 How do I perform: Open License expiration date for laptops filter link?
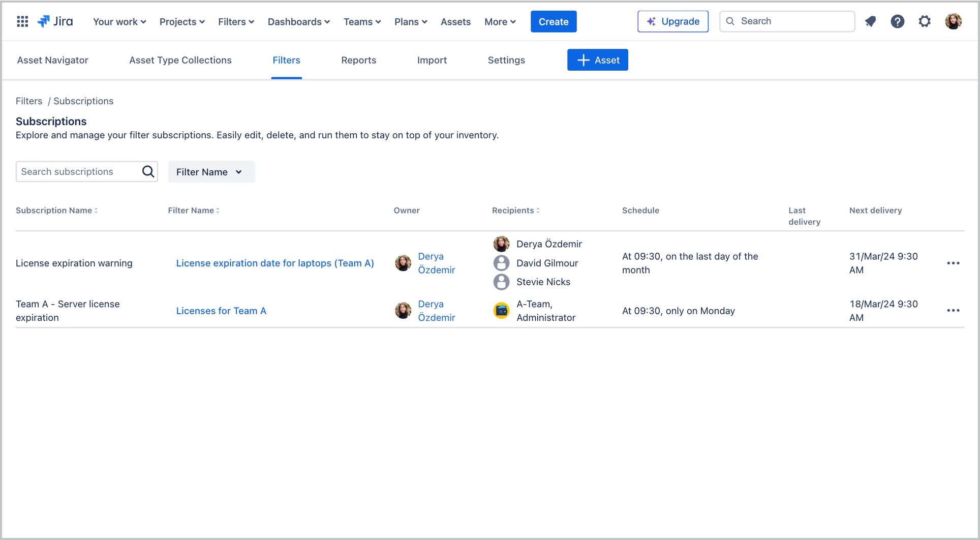(275, 263)
